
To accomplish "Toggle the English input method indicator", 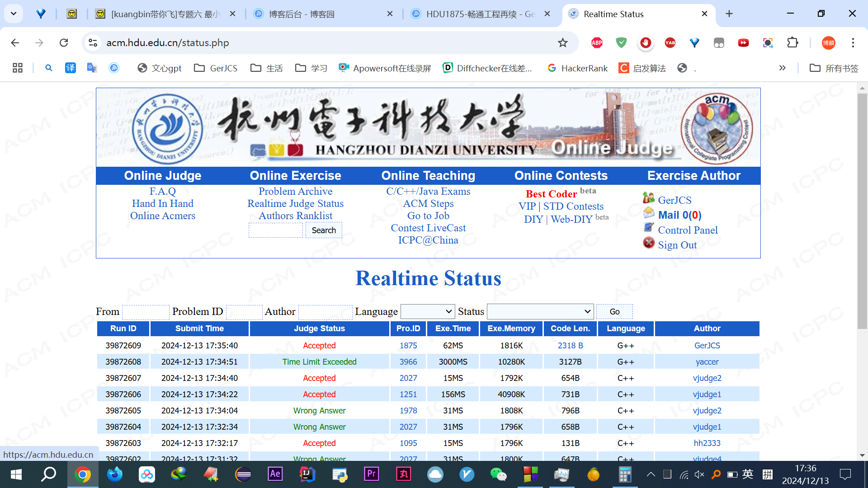I will point(748,474).
